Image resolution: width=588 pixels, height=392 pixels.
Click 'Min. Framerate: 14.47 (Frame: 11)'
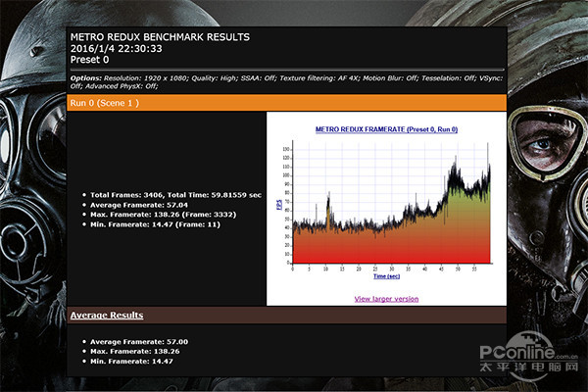[x=155, y=224]
